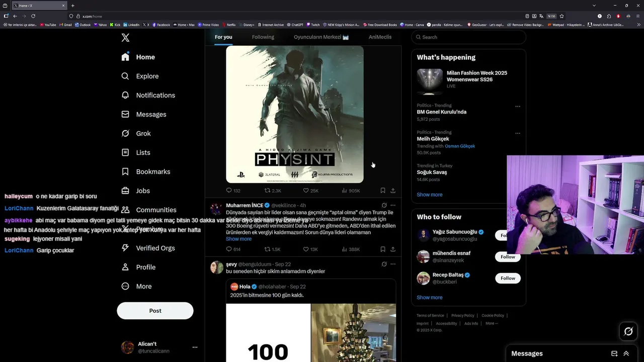Select the Home / X browser tab
The width and height of the screenshot is (644, 362).
[x=38, y=6]
